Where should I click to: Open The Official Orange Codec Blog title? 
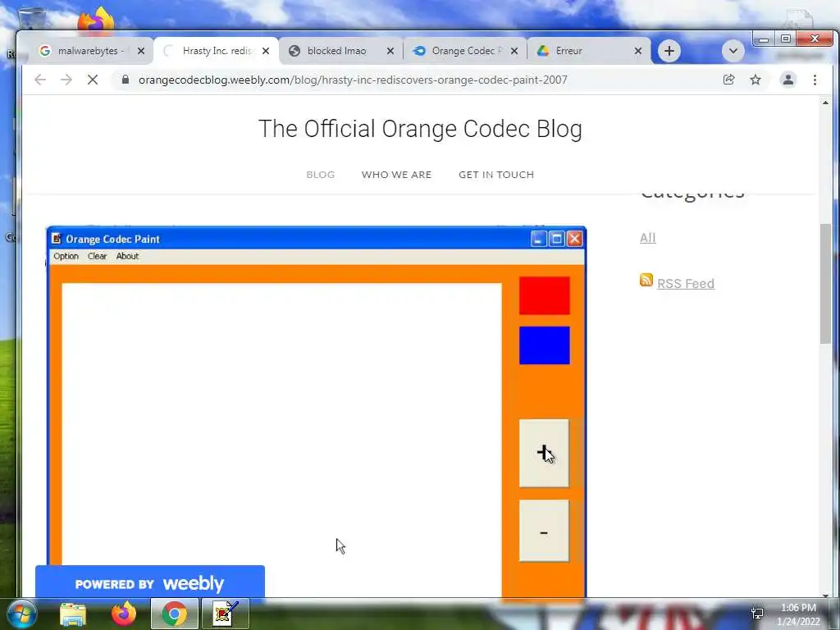tap(420, 129)
